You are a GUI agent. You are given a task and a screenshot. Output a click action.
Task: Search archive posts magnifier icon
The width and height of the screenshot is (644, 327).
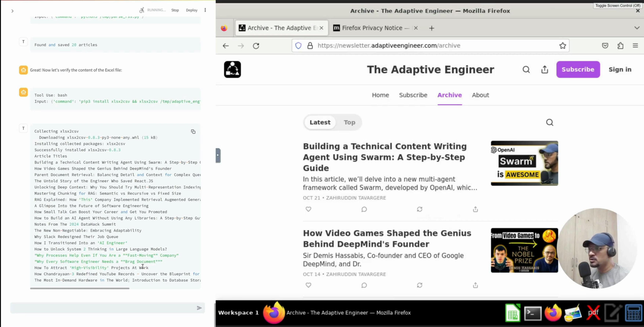coord(550,122)
